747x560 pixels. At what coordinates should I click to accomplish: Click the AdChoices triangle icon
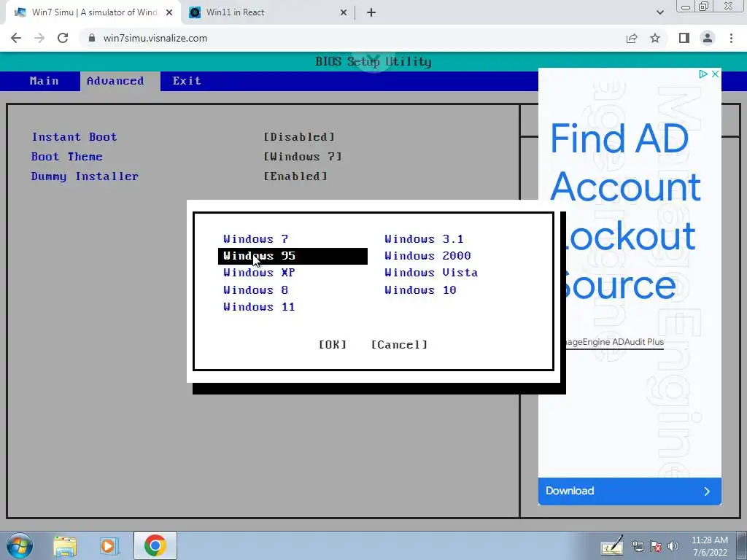coord(703,74)
